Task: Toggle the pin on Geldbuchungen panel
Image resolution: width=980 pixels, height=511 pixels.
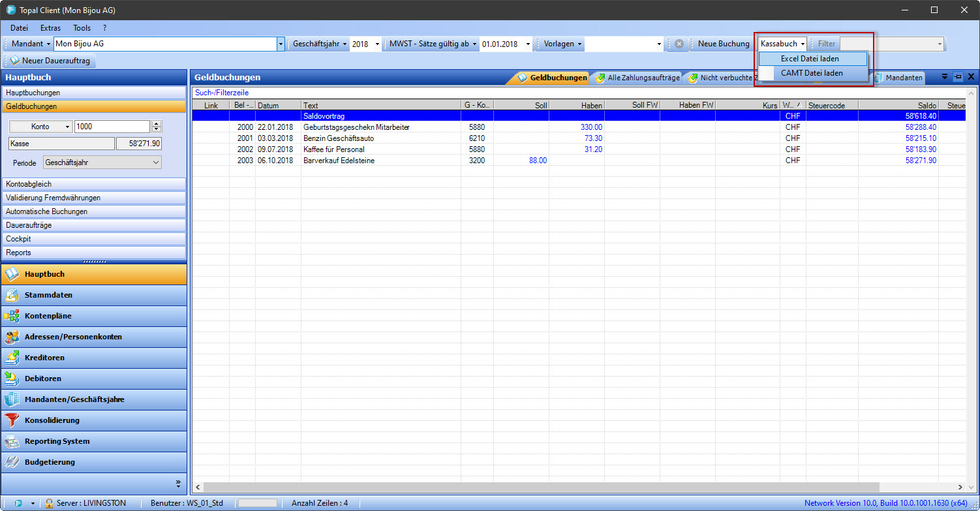Action: pyautogui.click(x=958, y=77)
